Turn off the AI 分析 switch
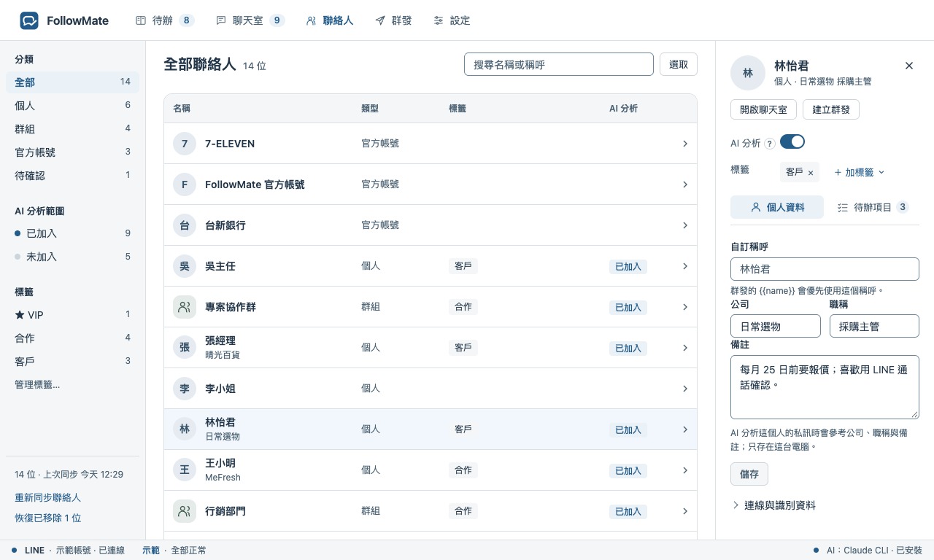 pyautogui.click(x=792, y=141)
